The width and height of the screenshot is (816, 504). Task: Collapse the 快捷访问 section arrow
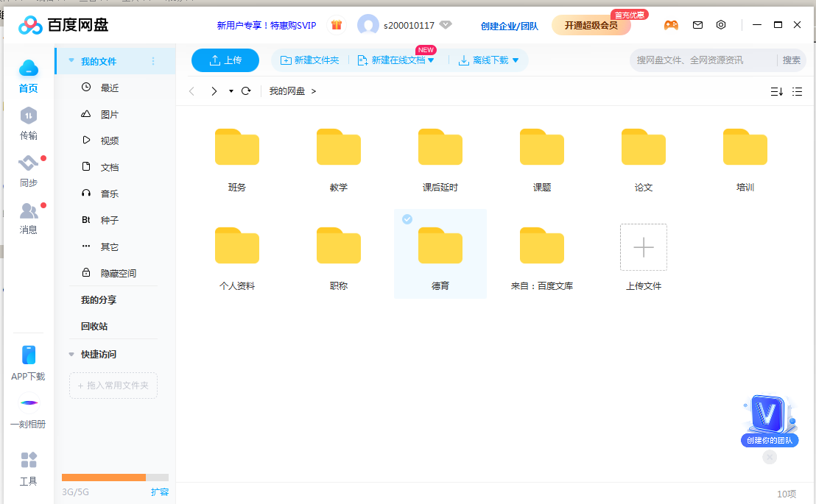click(71, 354)
